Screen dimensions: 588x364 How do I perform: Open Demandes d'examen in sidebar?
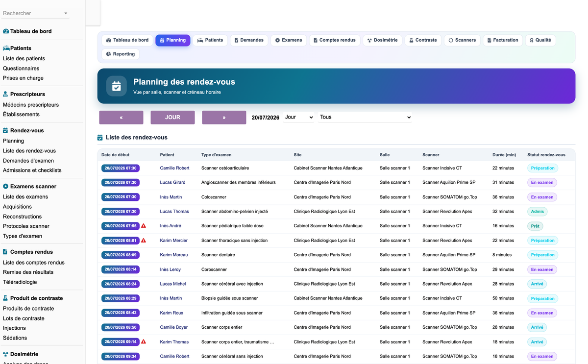point(28,161)
